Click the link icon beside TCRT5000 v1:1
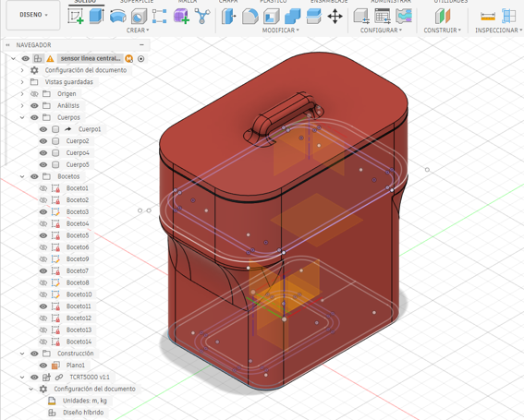Image resolution: width=524 pixels, height=420 pixels. point(59,377)
